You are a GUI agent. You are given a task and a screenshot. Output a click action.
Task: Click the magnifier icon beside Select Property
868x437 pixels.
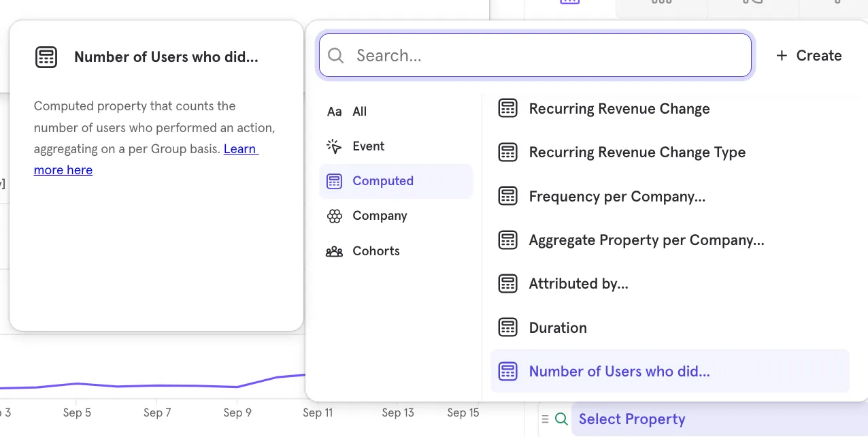point(561,419)
